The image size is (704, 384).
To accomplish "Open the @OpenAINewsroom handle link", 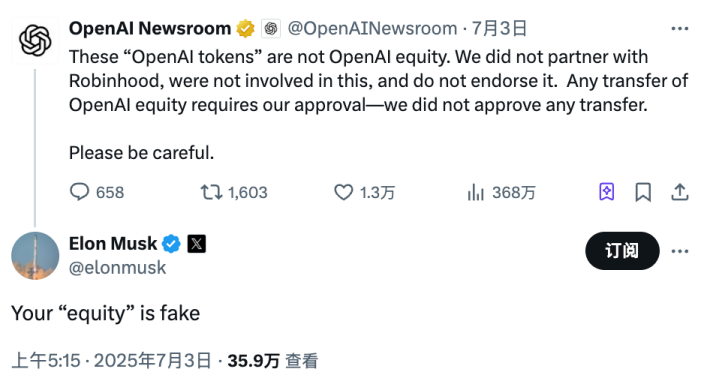I will tap(372, 29).
